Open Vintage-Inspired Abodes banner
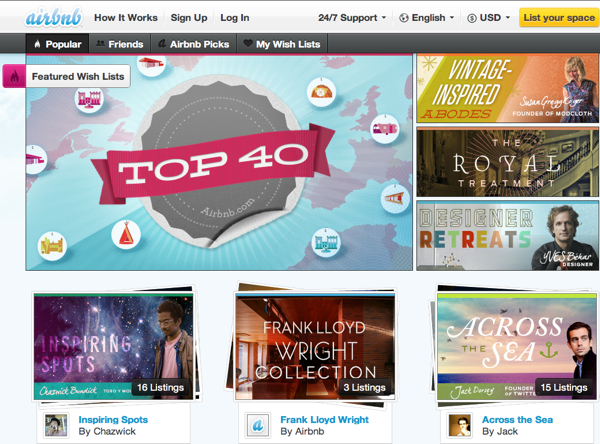Image resolution: width=600 pixels, height=444 pixels. tap(507, 89)
